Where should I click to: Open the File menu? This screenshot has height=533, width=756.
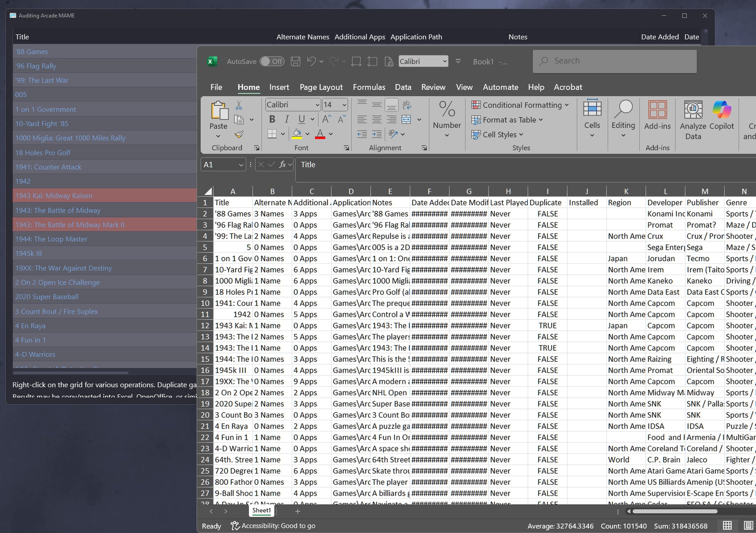[216, 87]
